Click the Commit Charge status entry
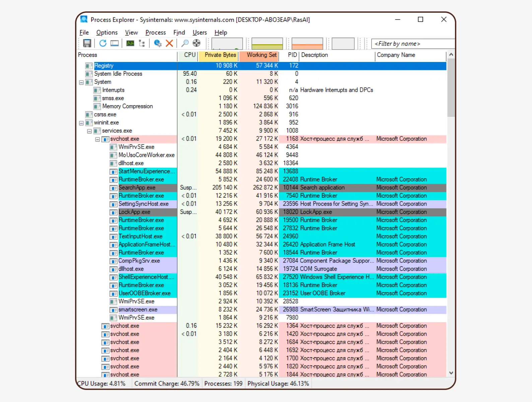This screenshot has width=532, height=402. pyautogui.click(x=167, y=384)
